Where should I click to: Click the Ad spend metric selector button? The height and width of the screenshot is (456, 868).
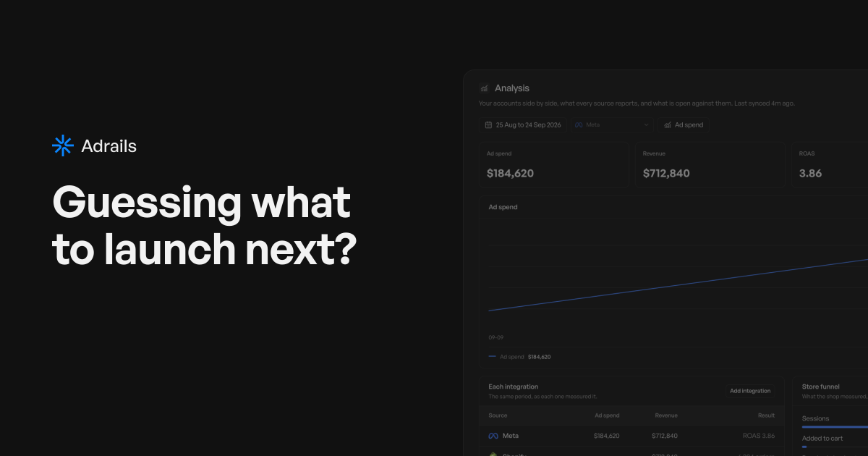click(684, 124)
